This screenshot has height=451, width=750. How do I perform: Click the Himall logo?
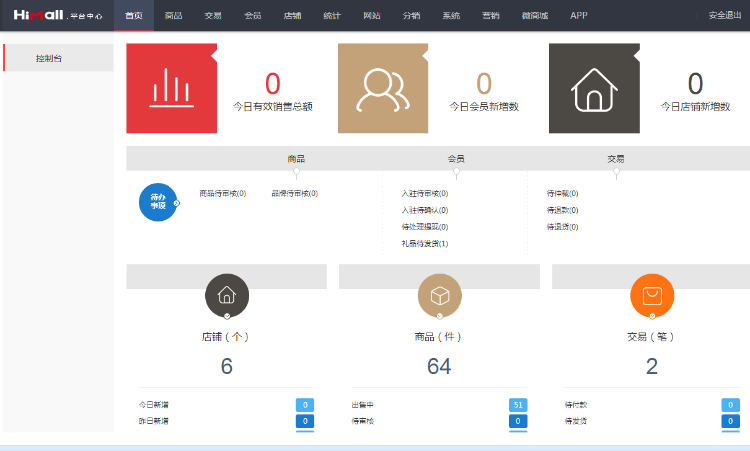(58, 15)
